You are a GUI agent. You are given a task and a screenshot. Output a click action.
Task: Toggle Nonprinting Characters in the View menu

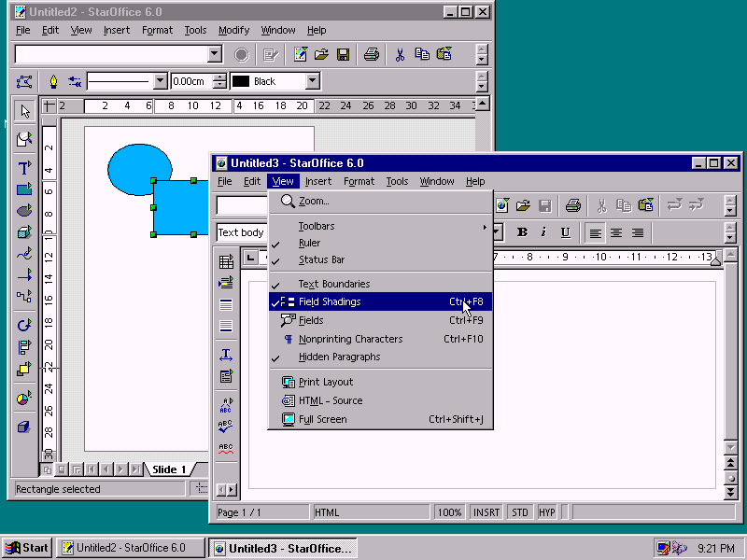pyautogui.click(x=380, y=339)
